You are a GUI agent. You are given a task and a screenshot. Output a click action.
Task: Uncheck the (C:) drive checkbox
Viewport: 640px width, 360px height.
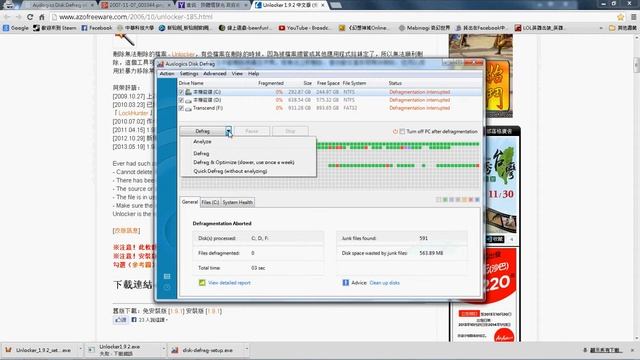coord(181,92)
